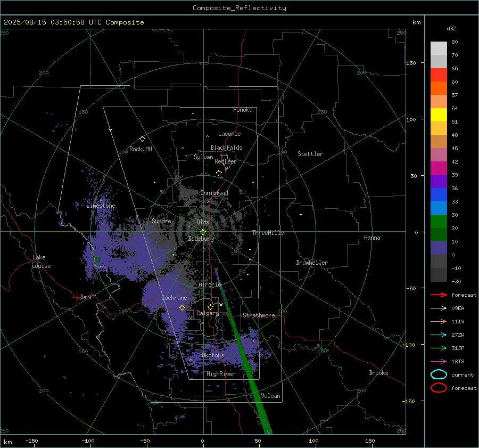
Task: Click the Hanna town label
Action: coord(372,238)
